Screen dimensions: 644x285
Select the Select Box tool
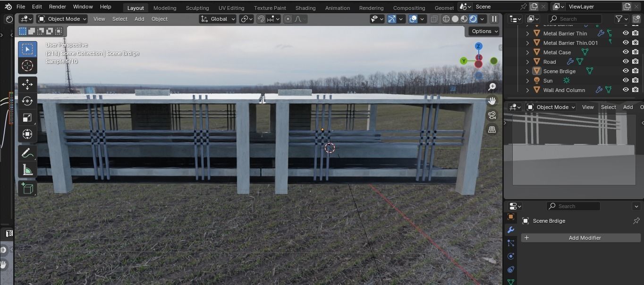pos(27,49)
